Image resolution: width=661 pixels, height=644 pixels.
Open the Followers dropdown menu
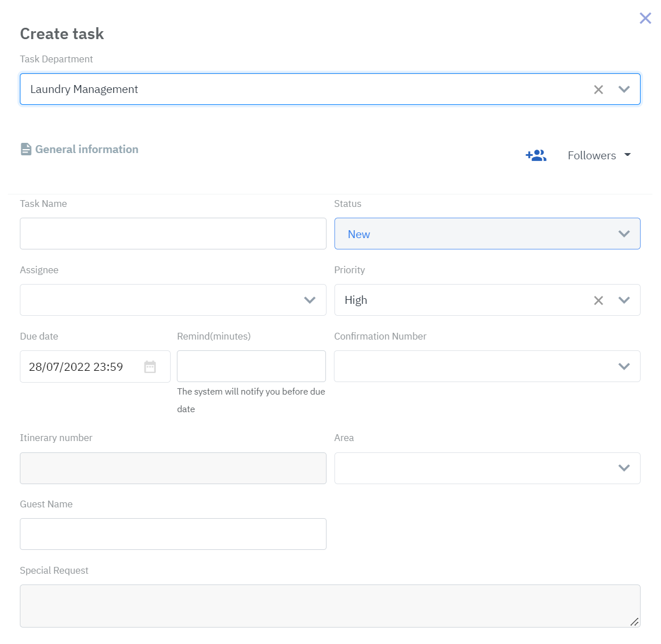pos(599,155)
